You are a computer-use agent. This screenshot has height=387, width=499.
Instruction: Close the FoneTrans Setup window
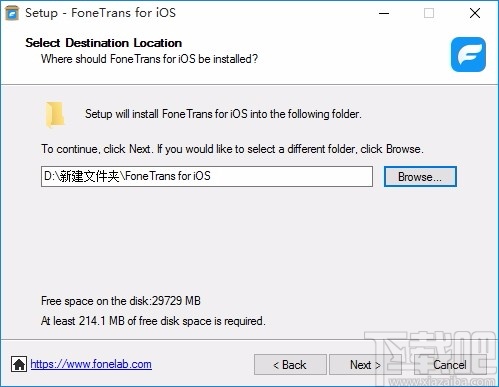(475, 13)
